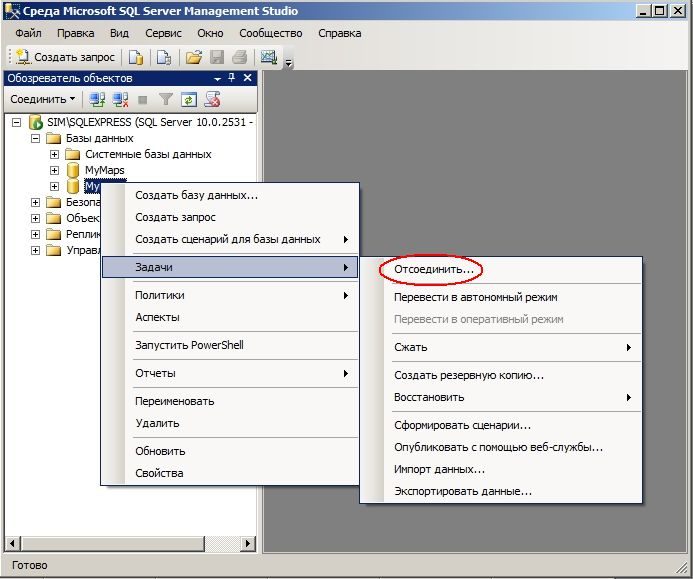This screenshot has width=693, height=579.
Task: Collapse the Базы данных folder node
Action: [35, 138]
